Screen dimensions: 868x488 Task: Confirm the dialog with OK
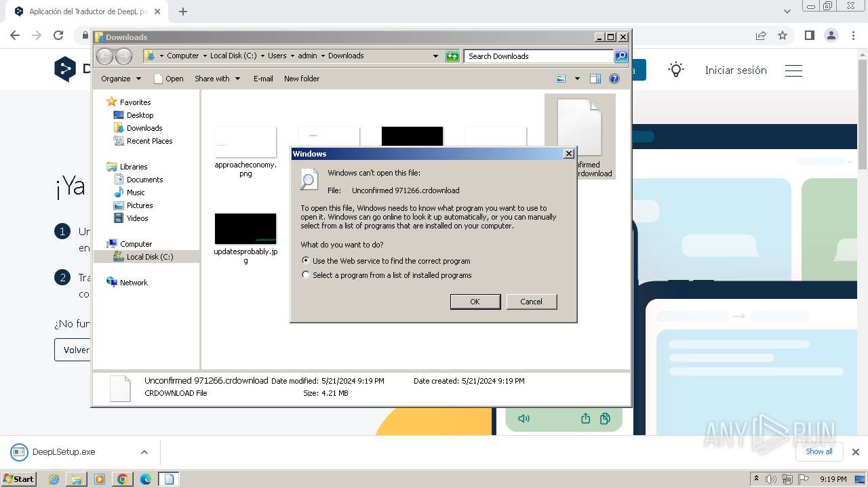click(475, 302)
